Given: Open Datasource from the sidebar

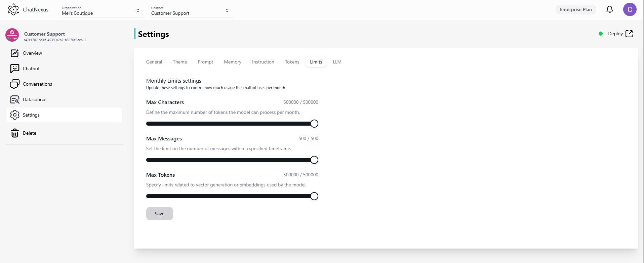Looking at the screenshot, I should pyautogui.click(x=64, y=99).
